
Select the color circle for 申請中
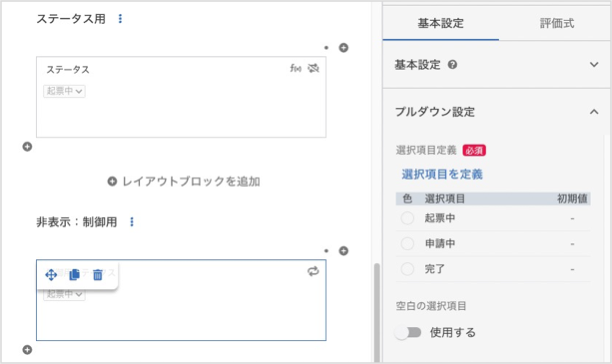click(407, 244)
